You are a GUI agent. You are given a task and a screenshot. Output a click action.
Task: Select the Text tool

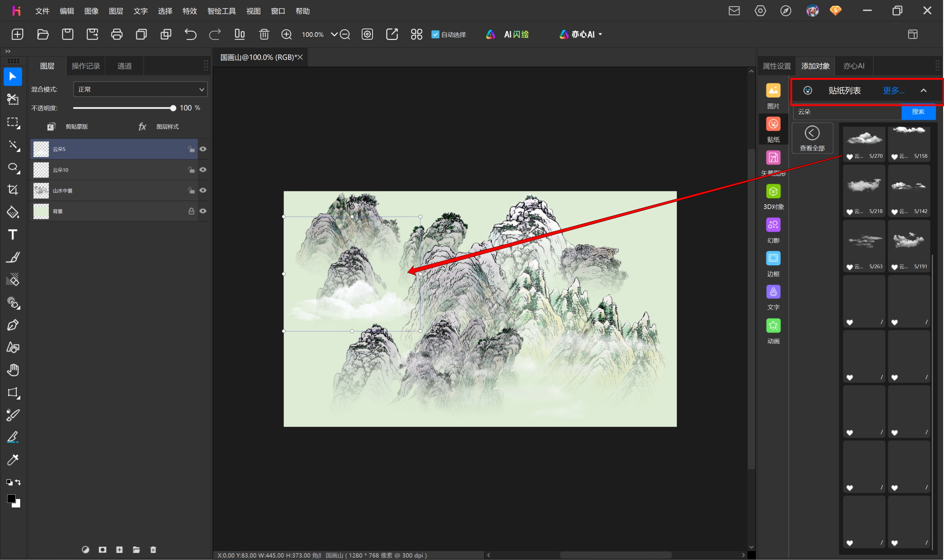point(13,235)
